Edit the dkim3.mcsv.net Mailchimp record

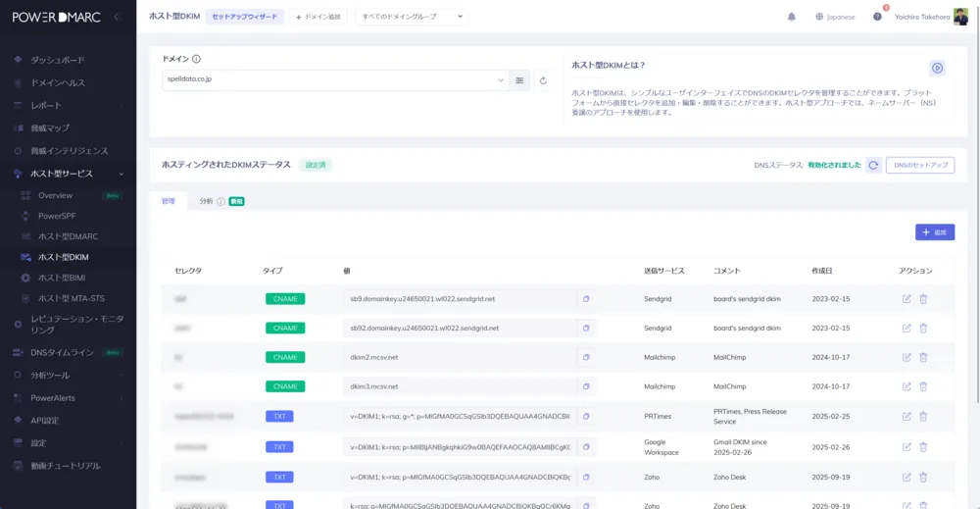(906, 386)
